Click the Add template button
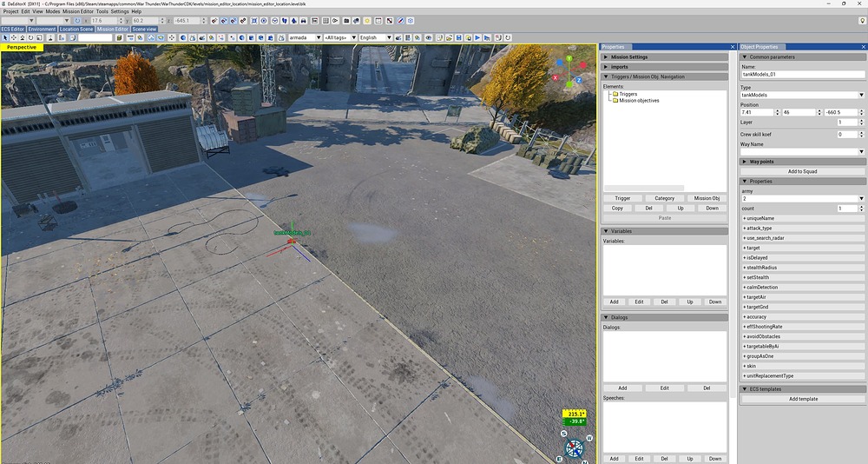868x464 pixels. [803, 399]
